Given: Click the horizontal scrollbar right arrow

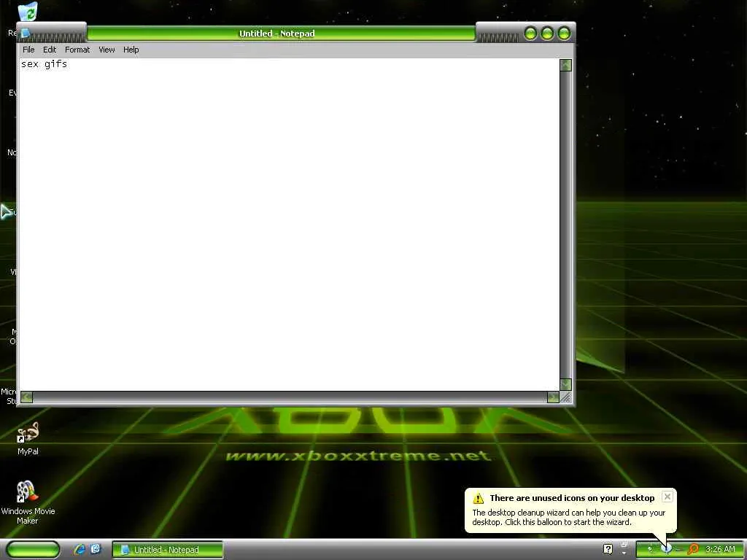Looking at the screenshot, I should 553,397.
